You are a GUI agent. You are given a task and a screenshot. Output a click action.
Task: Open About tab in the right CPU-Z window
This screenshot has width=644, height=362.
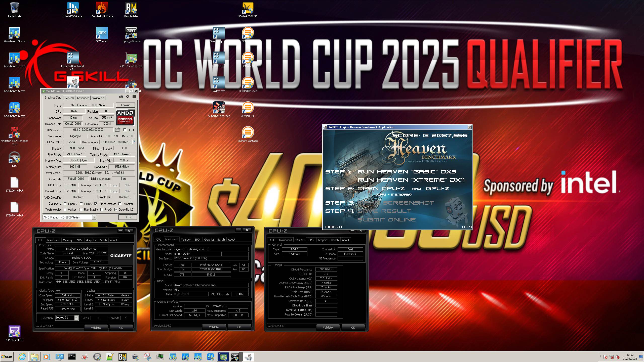click(345, 240)
